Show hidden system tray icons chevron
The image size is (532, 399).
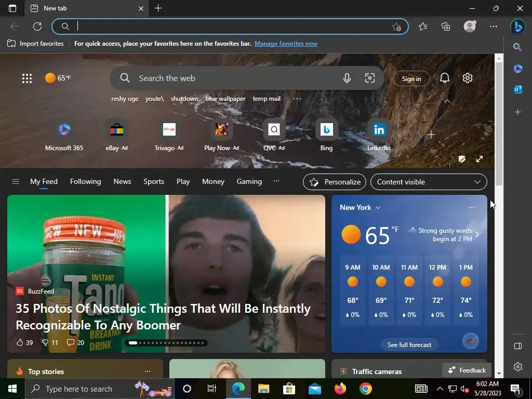[x=440, y=389]
